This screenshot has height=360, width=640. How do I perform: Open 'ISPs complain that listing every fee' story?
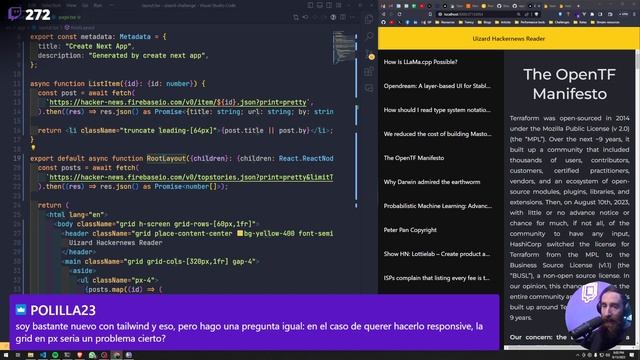point(436,278)
